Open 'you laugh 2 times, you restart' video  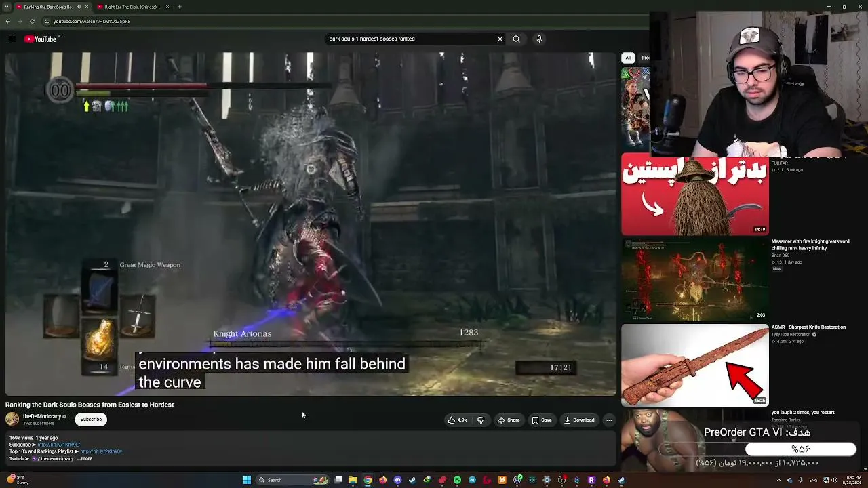point(803,413)
